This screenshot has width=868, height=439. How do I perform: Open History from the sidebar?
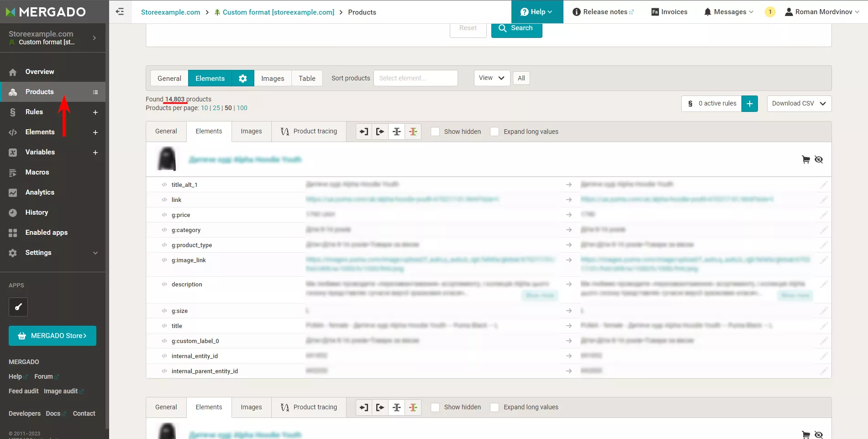(x=37, y=212)
